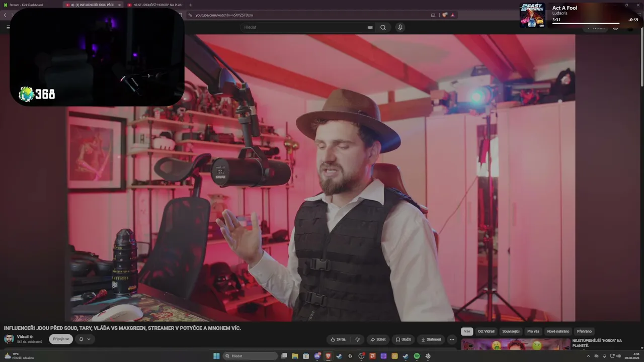
Task: Select the Vše filter chip
Action: [x=467, y=331]
